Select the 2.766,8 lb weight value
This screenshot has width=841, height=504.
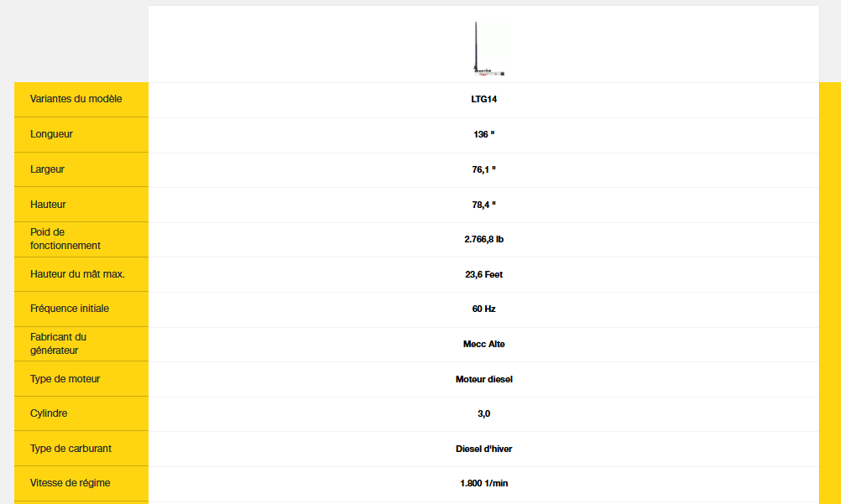pos(483,239)
